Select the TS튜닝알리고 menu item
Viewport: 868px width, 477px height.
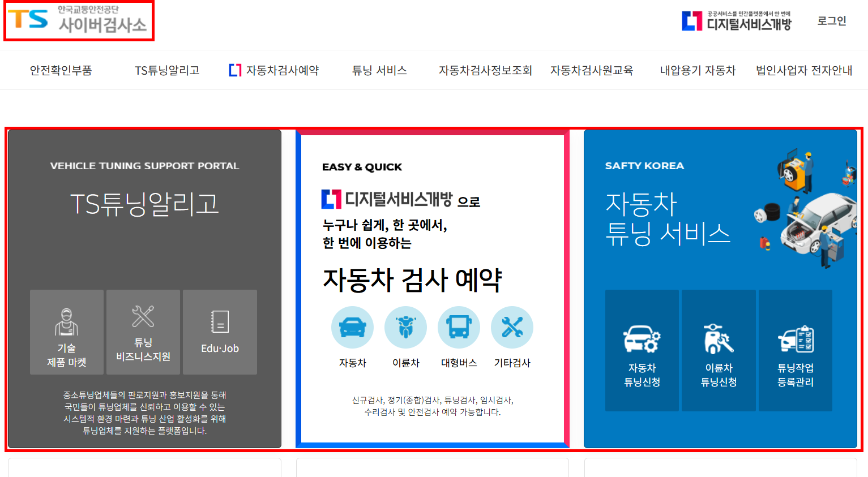(x=166, y=70)
